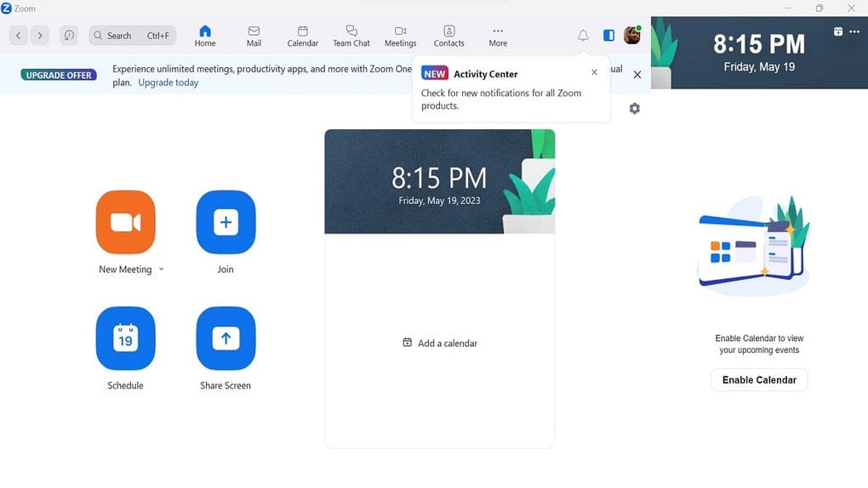
Task: Dismiss the upgrade offer banner
Action: (x=637, y=75)
